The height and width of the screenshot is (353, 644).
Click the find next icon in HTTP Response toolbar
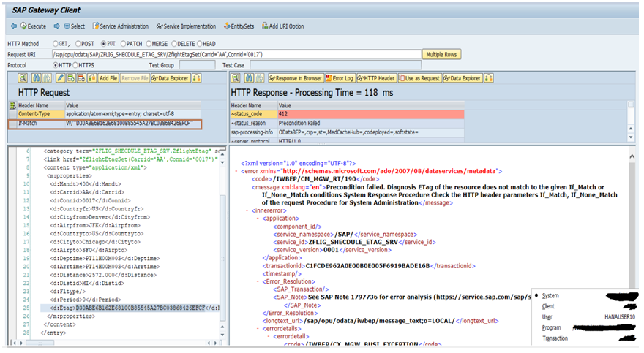(x=260, y=78)
